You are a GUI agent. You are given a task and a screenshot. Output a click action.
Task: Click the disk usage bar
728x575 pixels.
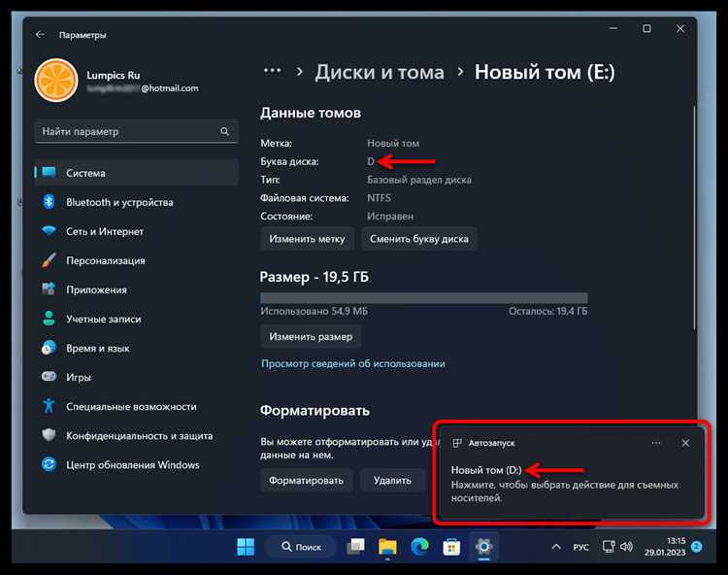point(424,298)
